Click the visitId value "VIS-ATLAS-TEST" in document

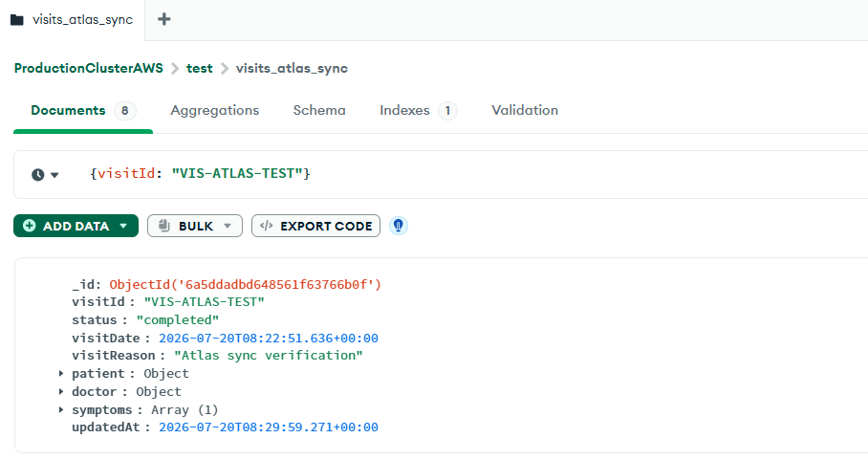pos(205,302)
